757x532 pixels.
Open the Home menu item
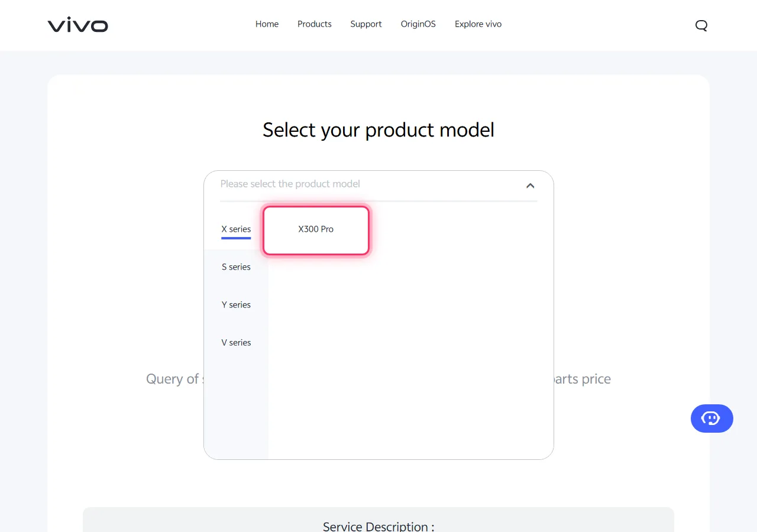point(267,24)
